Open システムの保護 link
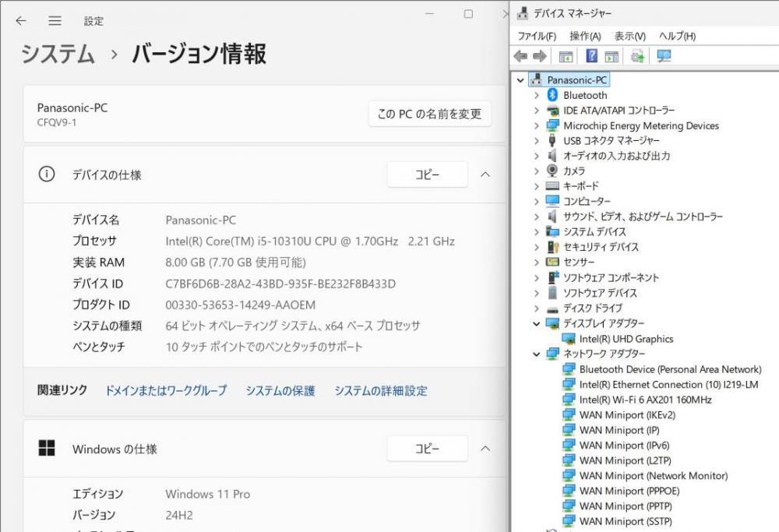Viewport: 779px width, 532px height. (280, 390)
